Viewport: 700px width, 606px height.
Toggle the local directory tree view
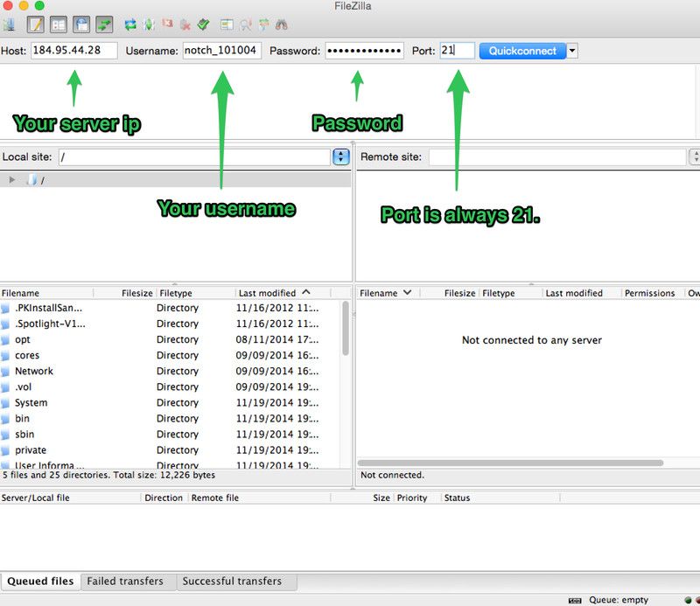click(x=59, y=24)
